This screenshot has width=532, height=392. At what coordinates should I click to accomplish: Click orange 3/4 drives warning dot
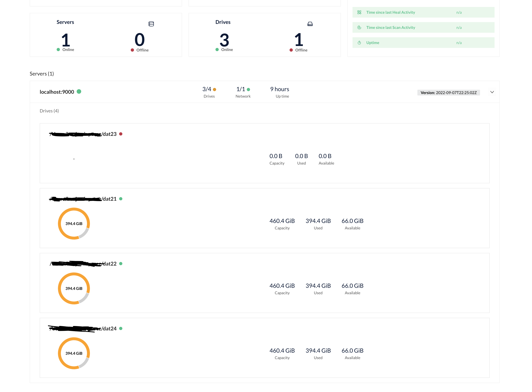[x=214, y=90]
